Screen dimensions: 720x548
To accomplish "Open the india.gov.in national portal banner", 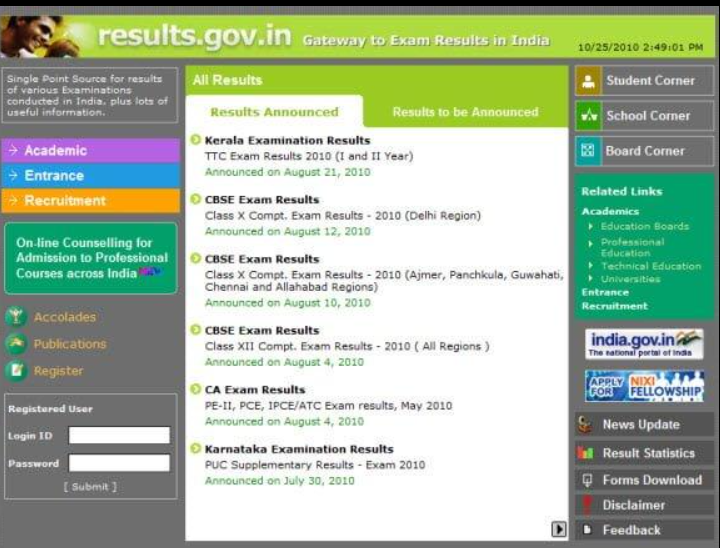I will [x=644, y=344].
